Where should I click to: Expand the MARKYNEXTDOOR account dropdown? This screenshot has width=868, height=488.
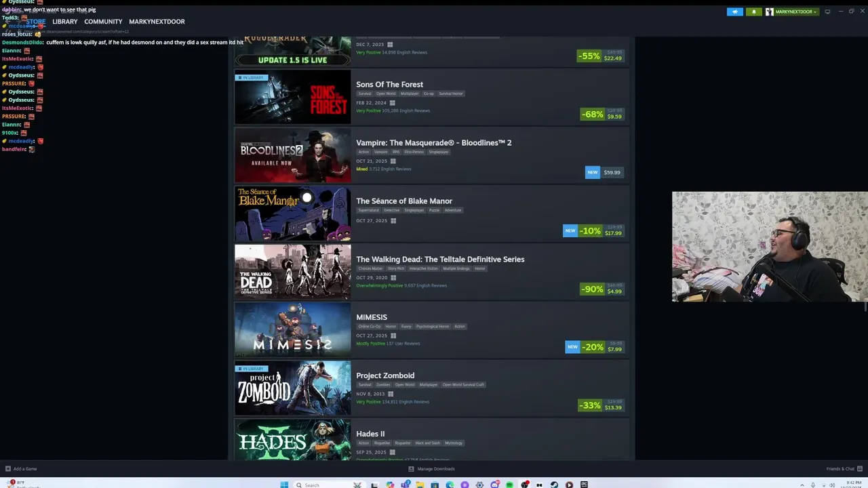(792, 12)
